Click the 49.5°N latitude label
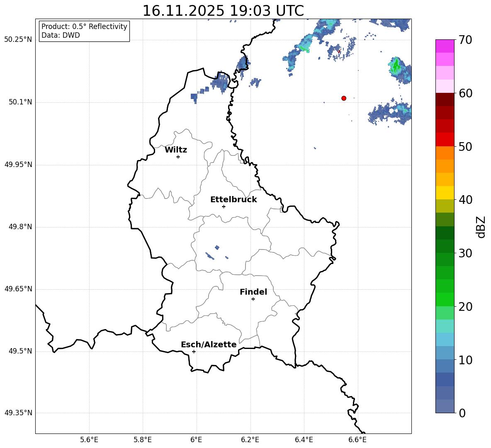This screenshot has width=491, height=448. click(20, 351)
